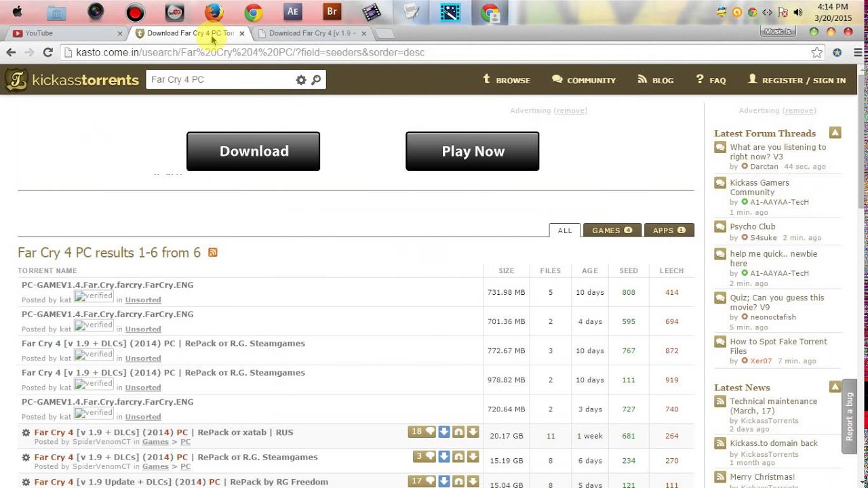Open Adobe Bridge from dock
The height and width of the screenshot is (488, 868).
[332, 12]
